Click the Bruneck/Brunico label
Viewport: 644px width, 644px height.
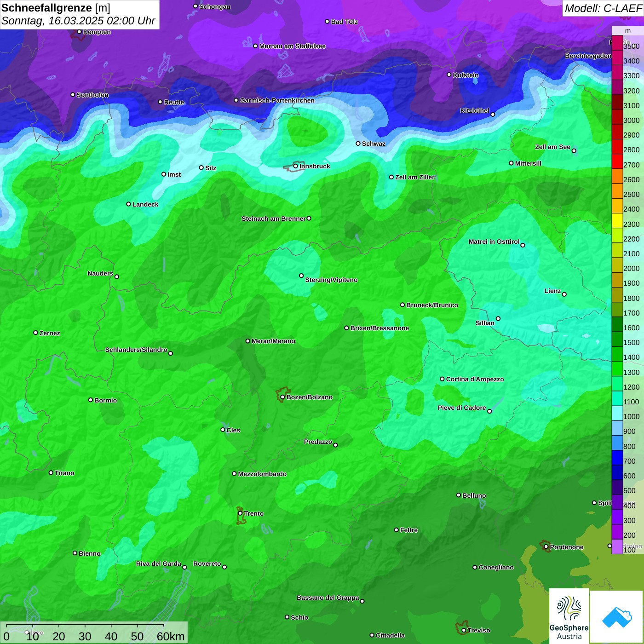tap(432, 305)
